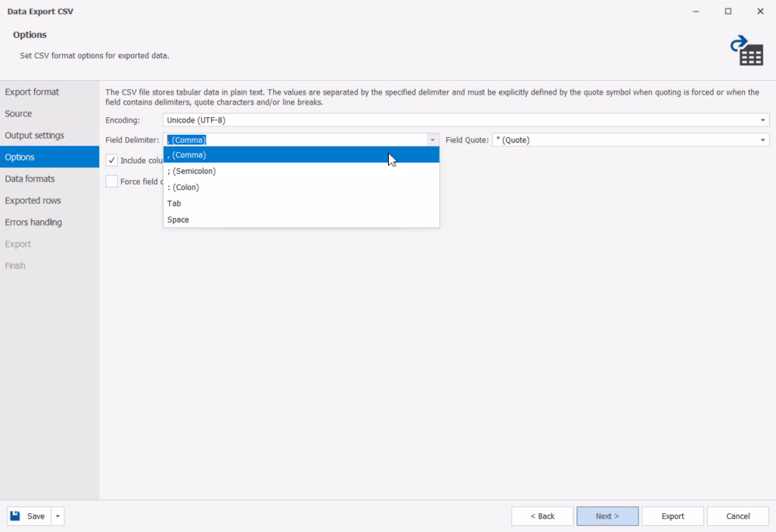Open the Output settings page

50,136
